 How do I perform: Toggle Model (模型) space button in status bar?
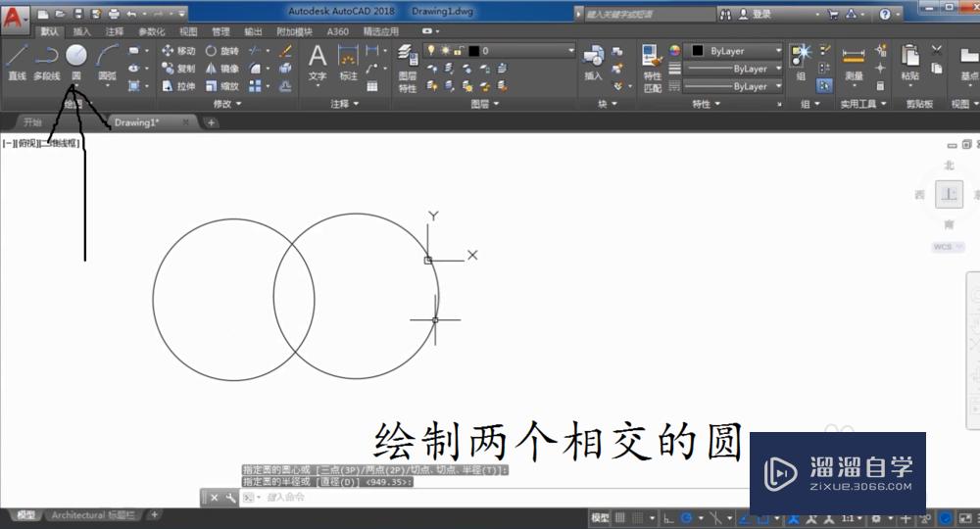(601, 518)
